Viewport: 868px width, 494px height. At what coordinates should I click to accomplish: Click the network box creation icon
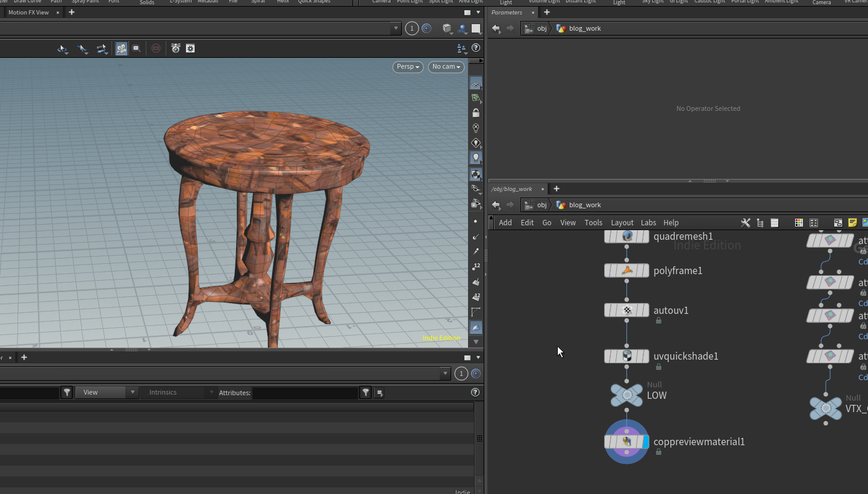838,223
